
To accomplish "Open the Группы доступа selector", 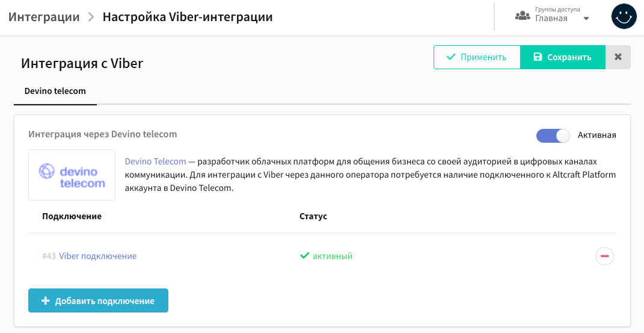I will 553,16.
